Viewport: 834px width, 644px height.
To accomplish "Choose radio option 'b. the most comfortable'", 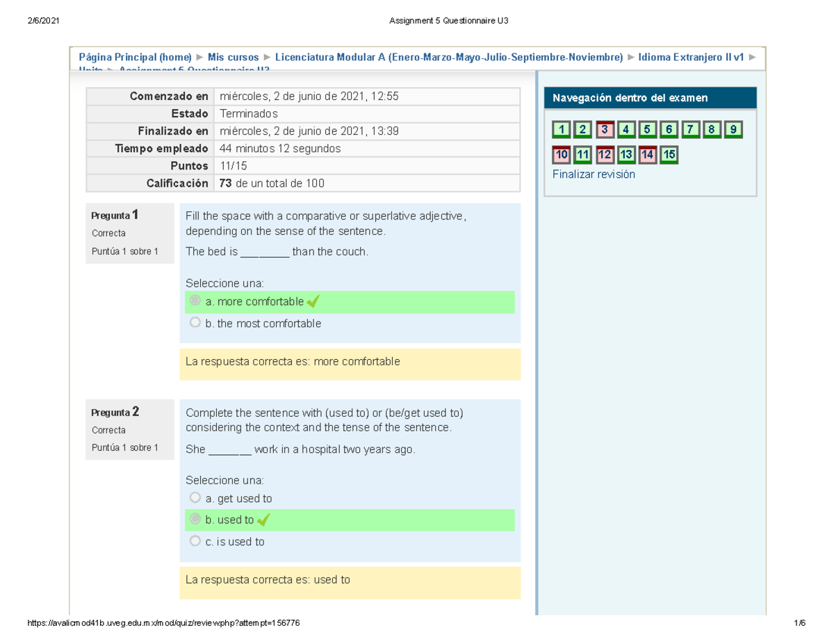I will click(195, 323).
